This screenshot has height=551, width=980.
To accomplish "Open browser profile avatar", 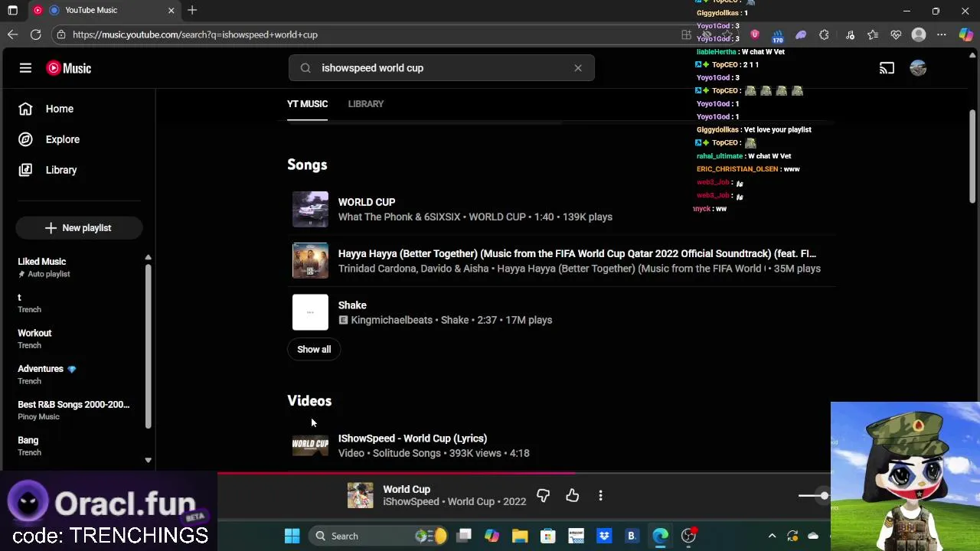I will (919, 34).
